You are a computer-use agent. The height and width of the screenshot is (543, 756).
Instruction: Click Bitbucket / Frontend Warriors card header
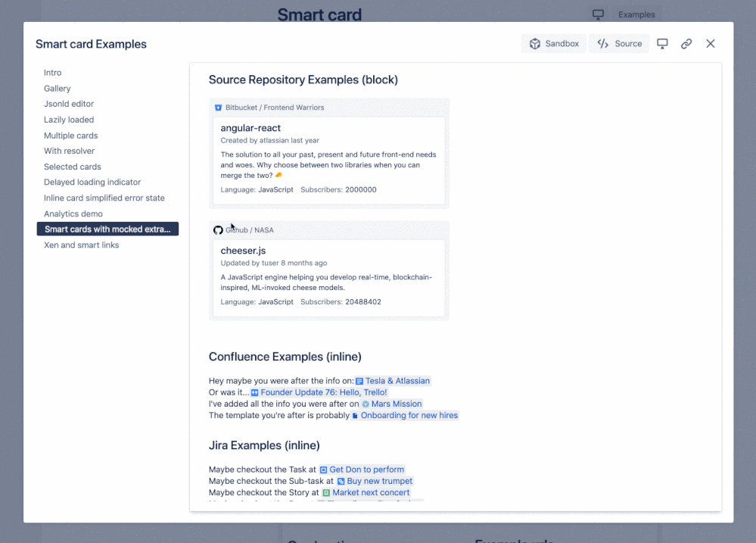(275, 108)
